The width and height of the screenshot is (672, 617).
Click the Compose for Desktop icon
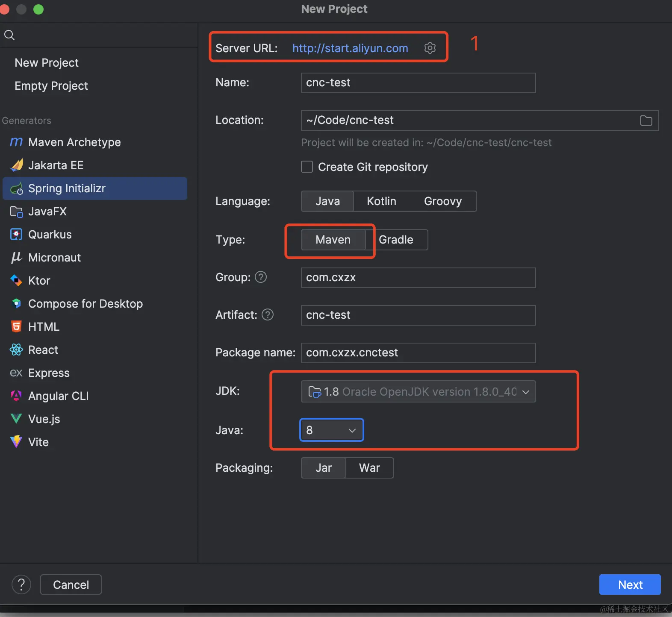click(16, 303)
